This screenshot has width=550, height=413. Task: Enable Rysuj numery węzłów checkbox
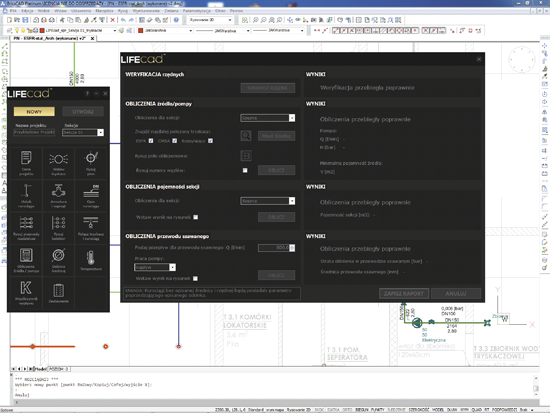(x=245, y=170)
